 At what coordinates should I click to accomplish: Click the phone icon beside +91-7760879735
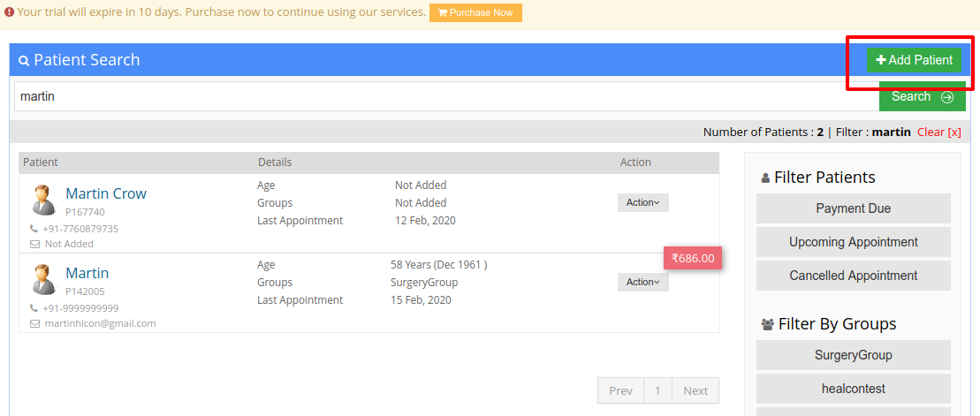(34, 229)
